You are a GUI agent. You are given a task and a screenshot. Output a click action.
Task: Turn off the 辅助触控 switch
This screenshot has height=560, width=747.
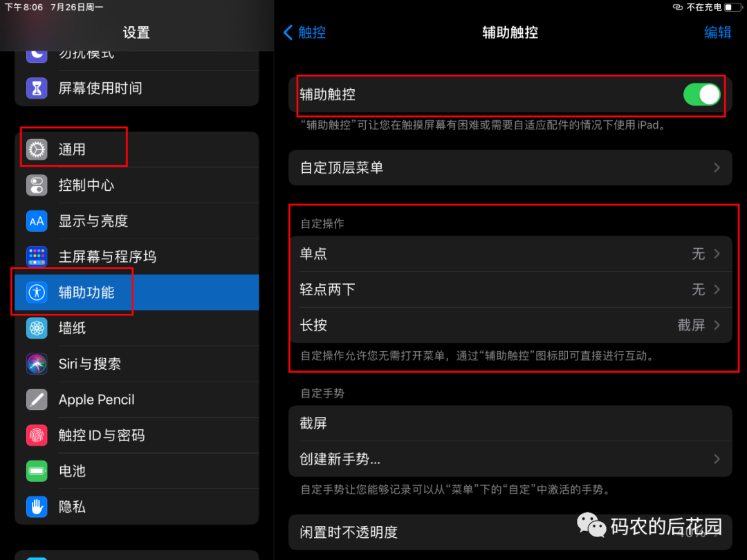tap(701, 94)
